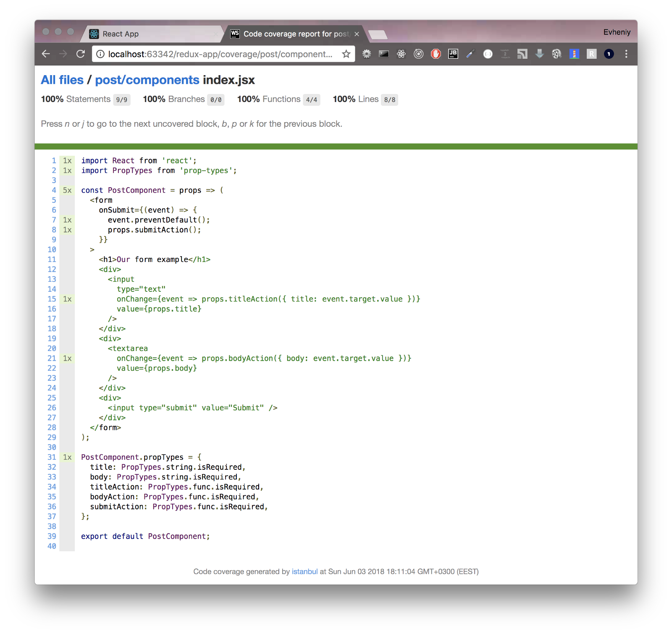The height and width of the screenshot is (634, 672).
Task: Open the film reel video extension
Action: point(556,54)
